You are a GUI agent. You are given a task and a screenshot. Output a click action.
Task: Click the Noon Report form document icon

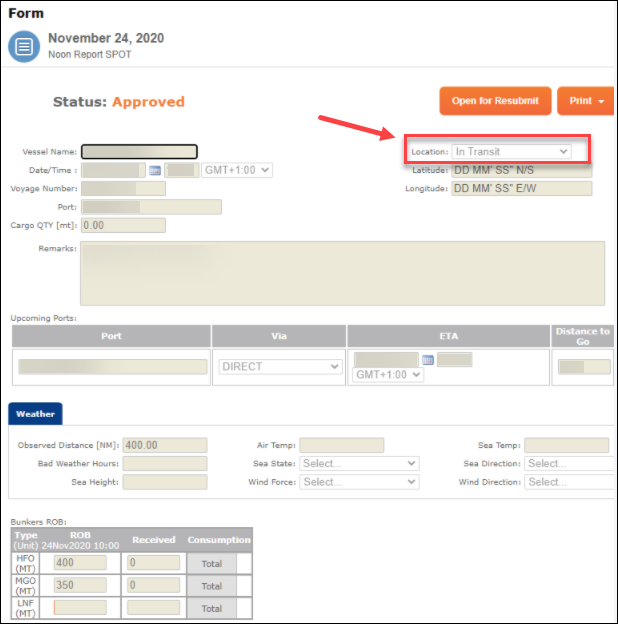[x=24, y=46]
